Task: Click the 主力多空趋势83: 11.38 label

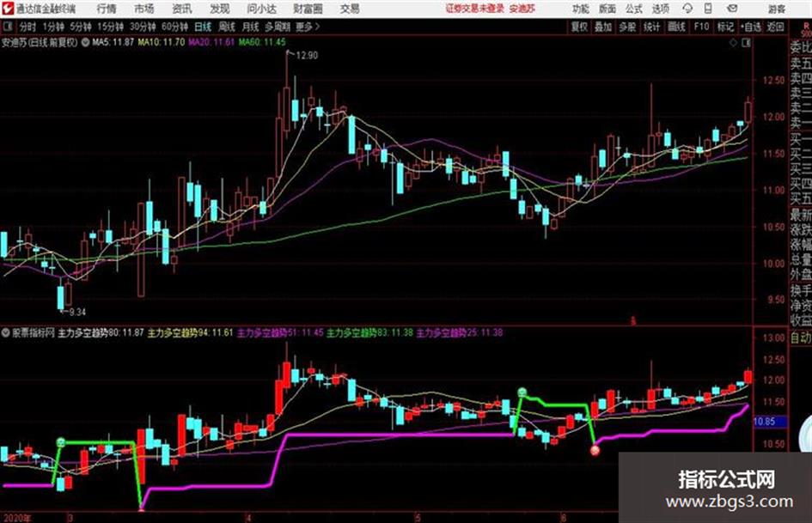Action: [x=369, y=333]
